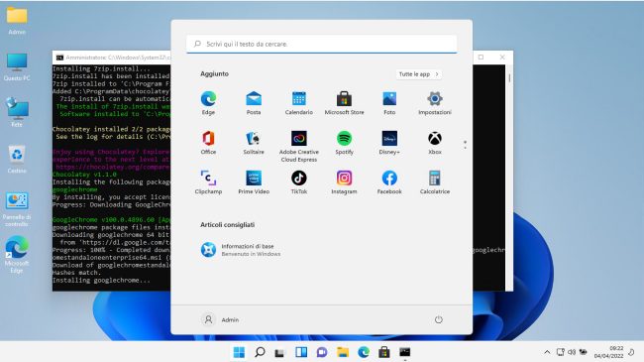Select Questo PC desktop icon

(17, 66)
